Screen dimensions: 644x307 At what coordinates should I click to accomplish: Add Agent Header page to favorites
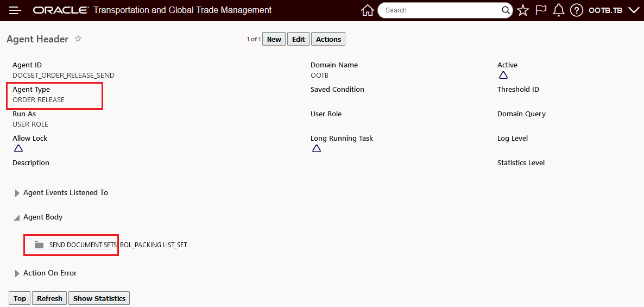coord(78,39)
